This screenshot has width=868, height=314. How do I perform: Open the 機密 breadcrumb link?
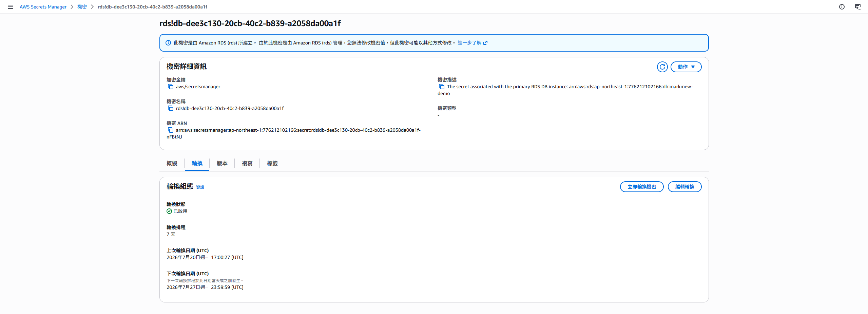pos(82,7)
